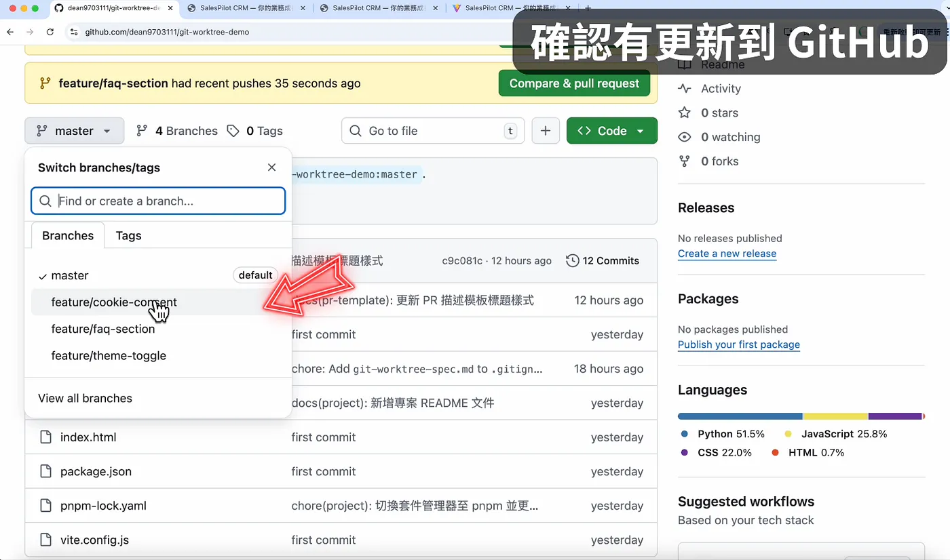Switch to the github git-worktree-demo browser tab
The height and width of the screenshot is (560, 950).
click(x=113, y=8)
